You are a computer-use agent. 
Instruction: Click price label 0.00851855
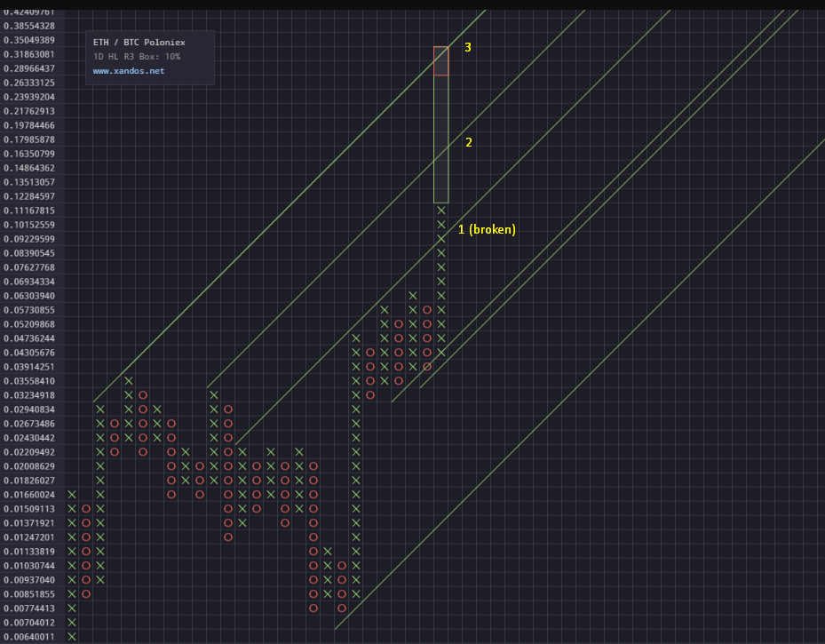(x=29, y=594)
